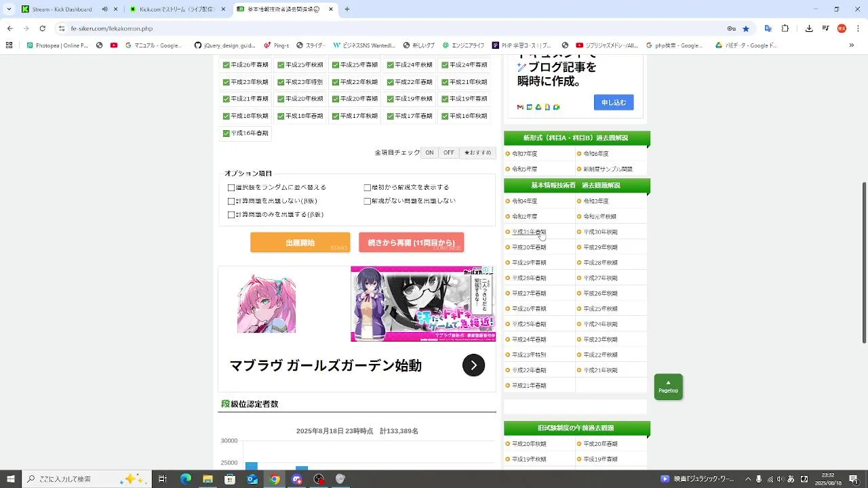Expand the system tray hidden icons
This screenshot has width=868, height=488.
click(748, 479)
